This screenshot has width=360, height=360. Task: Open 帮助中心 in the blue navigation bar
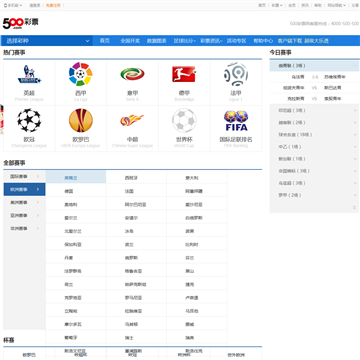pos(263,41)
